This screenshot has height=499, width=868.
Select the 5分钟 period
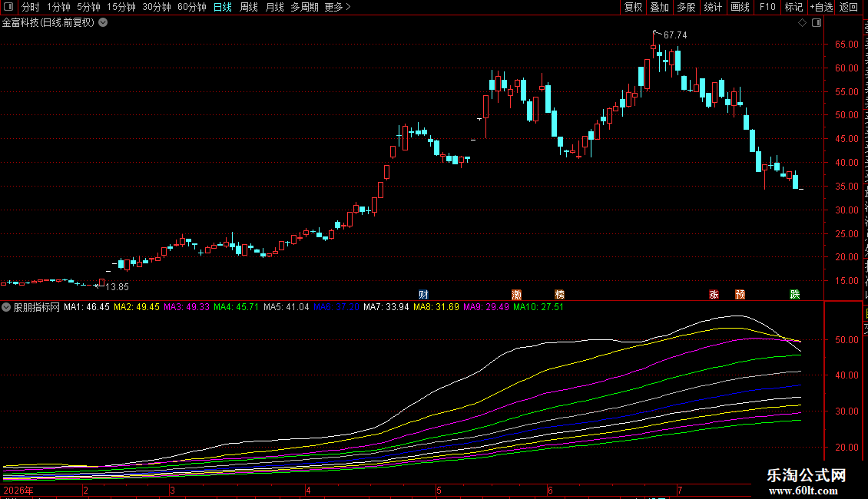[88, 7]
